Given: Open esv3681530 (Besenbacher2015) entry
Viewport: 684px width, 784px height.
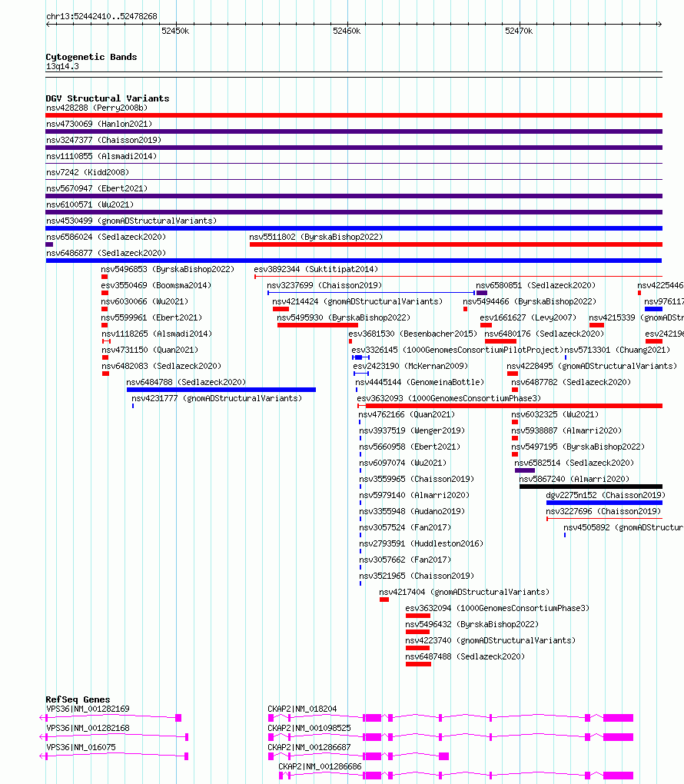Looking at the screenshot, I should point(413,334).
